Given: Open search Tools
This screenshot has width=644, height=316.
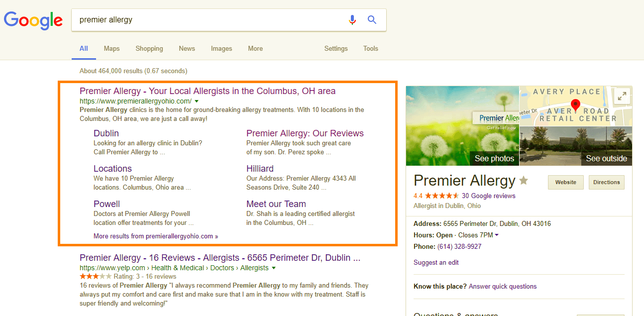Looking at the screenshot, I should (371, 48).
